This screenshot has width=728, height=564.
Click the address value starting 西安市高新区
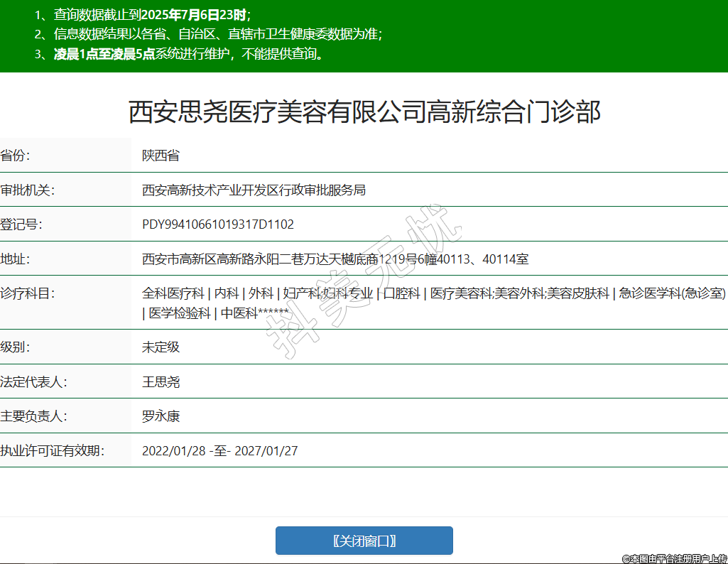(x=335, y=259)
